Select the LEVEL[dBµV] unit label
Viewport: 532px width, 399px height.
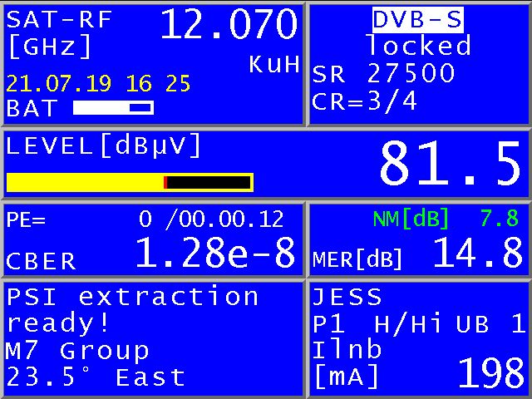click(x=104, y=145)
